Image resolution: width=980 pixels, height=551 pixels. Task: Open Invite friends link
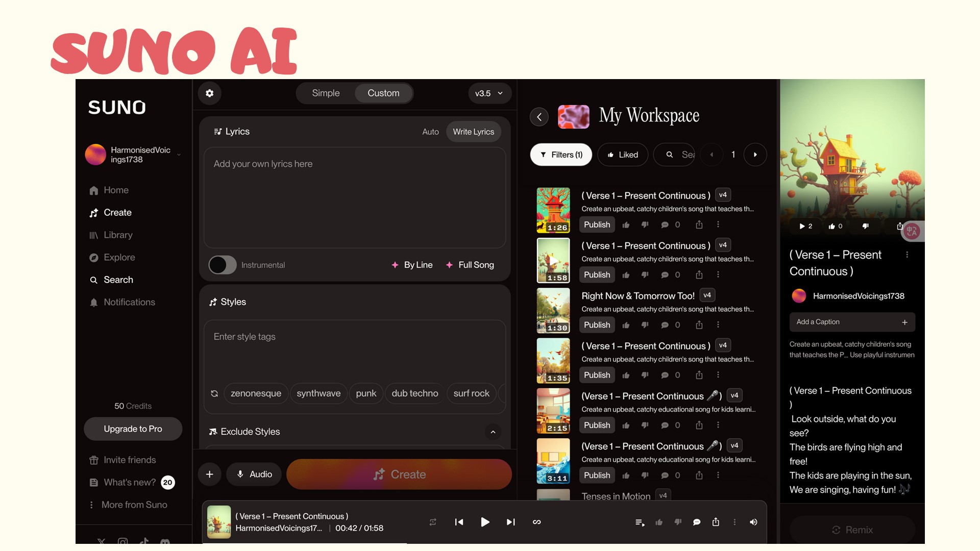(x=122, y=460)
